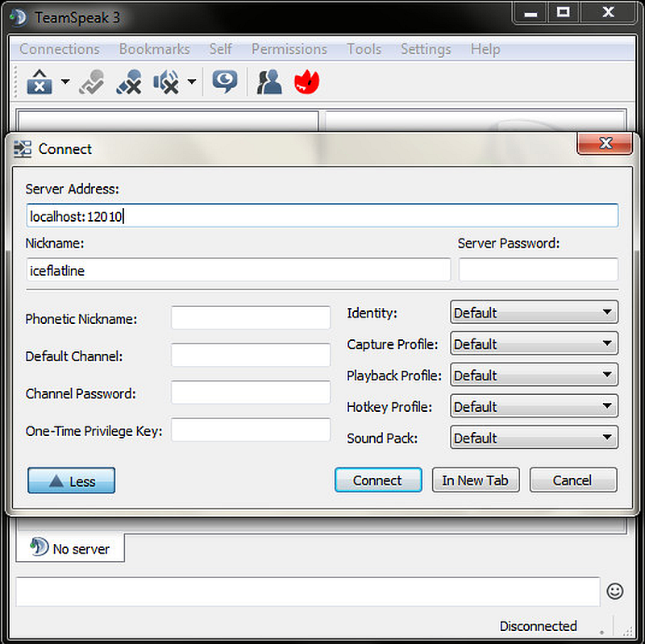645x644 pixels.
Task: Click the Server Address input field
Action: (322, 215)
